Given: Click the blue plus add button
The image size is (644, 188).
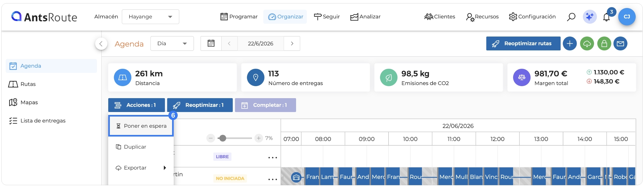Looking at the screenshot, I should [x=570, y=43].
